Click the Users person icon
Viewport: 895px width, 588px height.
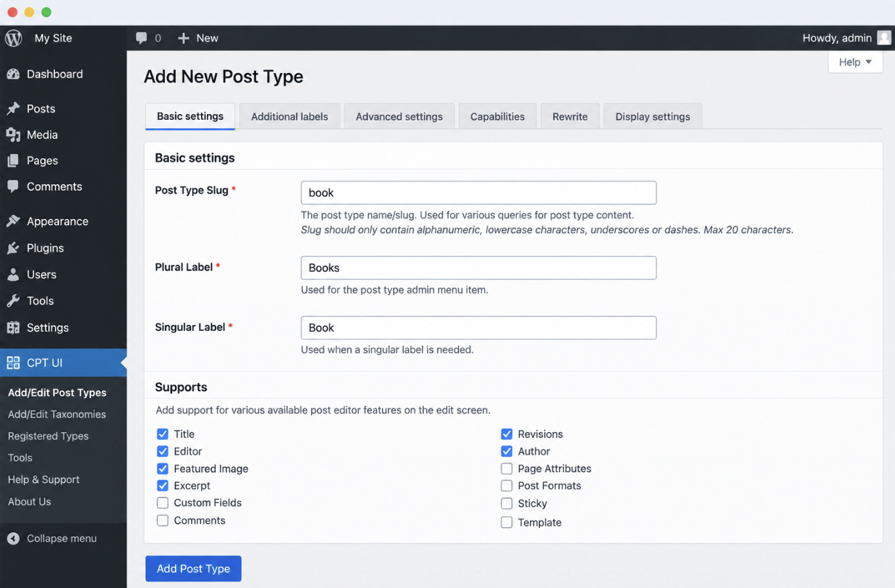tap(13, 275)
